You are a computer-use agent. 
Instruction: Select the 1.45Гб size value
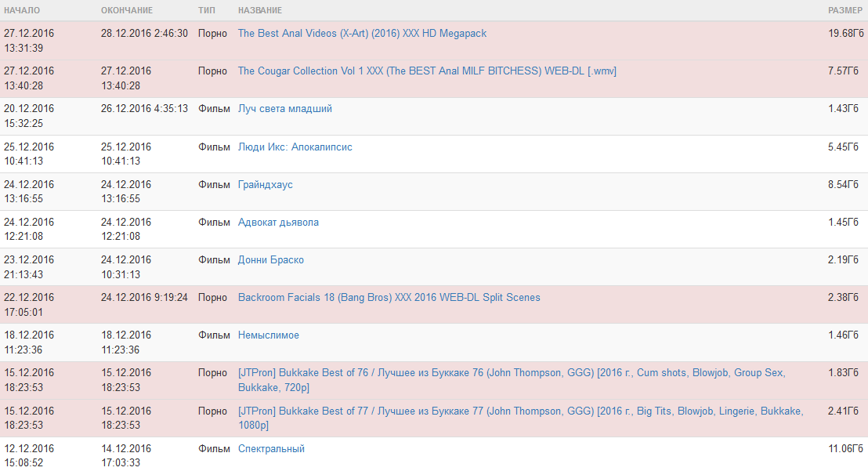tap(843, 222)
